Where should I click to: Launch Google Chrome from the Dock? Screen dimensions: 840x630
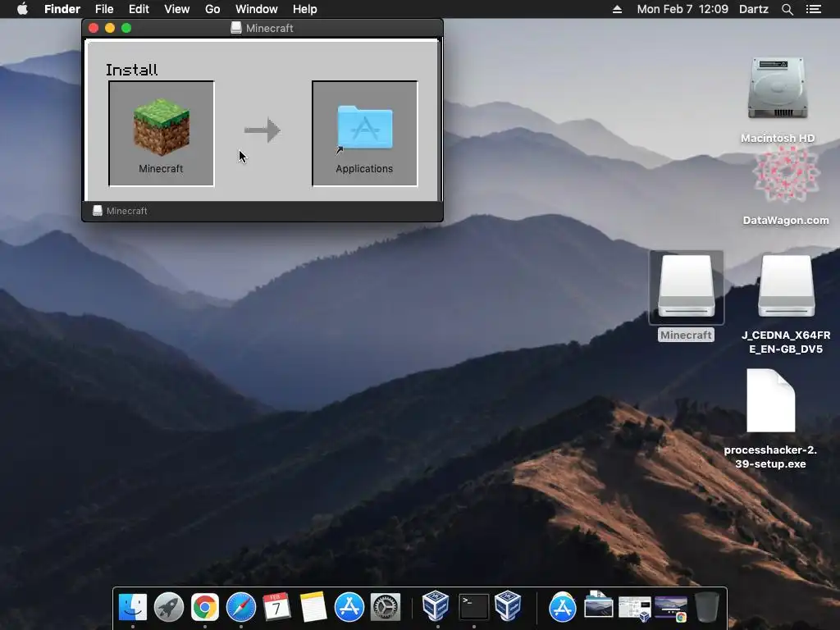tap(205, 607)
